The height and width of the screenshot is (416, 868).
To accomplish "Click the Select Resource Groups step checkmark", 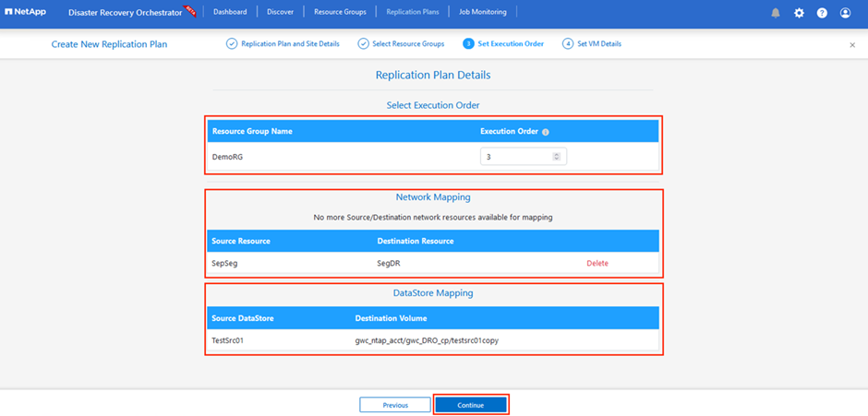I will click(363, 43).
